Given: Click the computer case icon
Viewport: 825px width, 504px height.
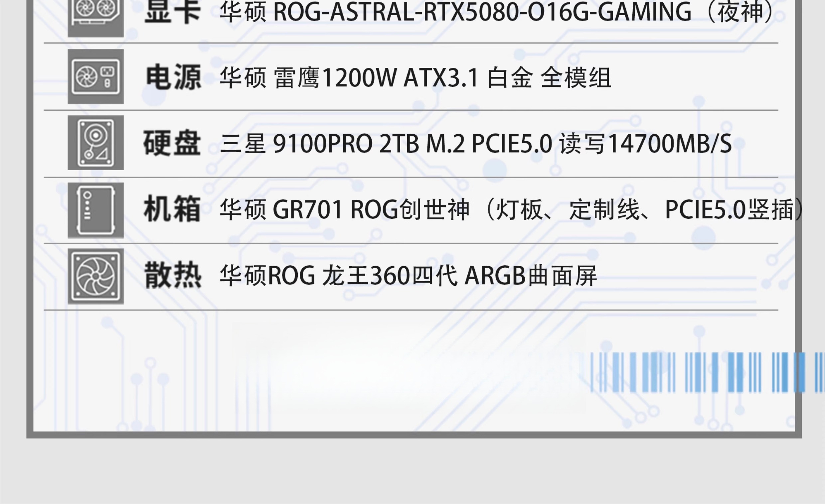Looking at the screenshot, I should click(x=95, y=210).
